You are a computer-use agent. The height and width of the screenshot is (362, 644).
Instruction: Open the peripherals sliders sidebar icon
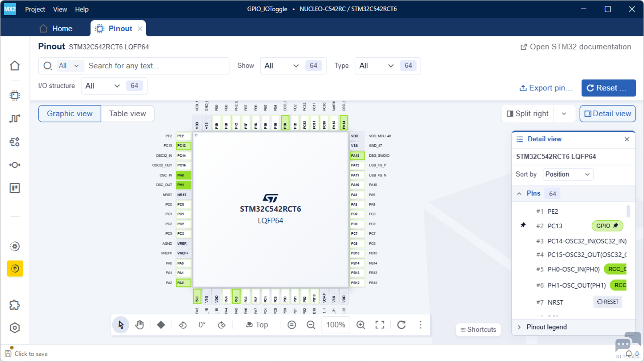(15, 142)
